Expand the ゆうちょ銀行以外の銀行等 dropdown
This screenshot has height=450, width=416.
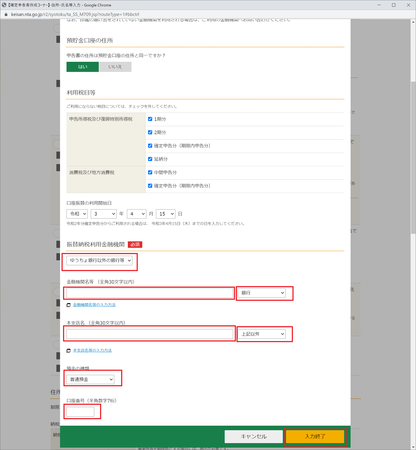pos(100,260)
